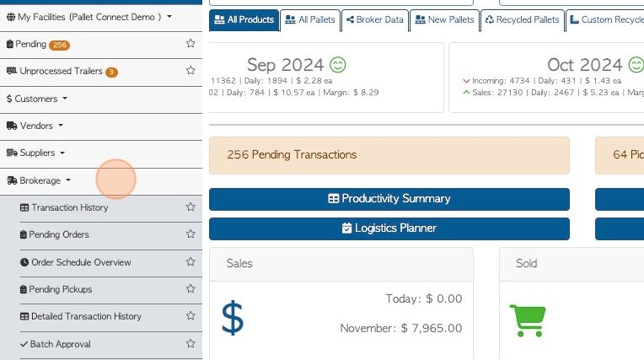Click the green shopping cart icon
This screenshot has width=644, height=360.
click(528, 320)
